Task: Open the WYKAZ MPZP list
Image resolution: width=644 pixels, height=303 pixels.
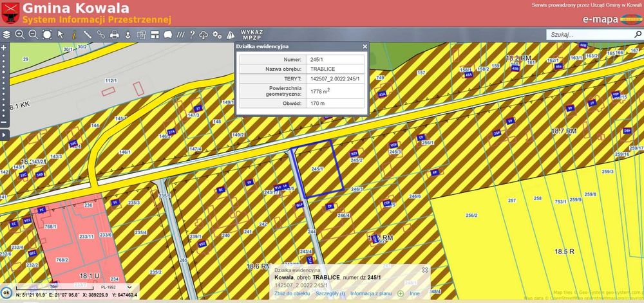Action: 252,35
